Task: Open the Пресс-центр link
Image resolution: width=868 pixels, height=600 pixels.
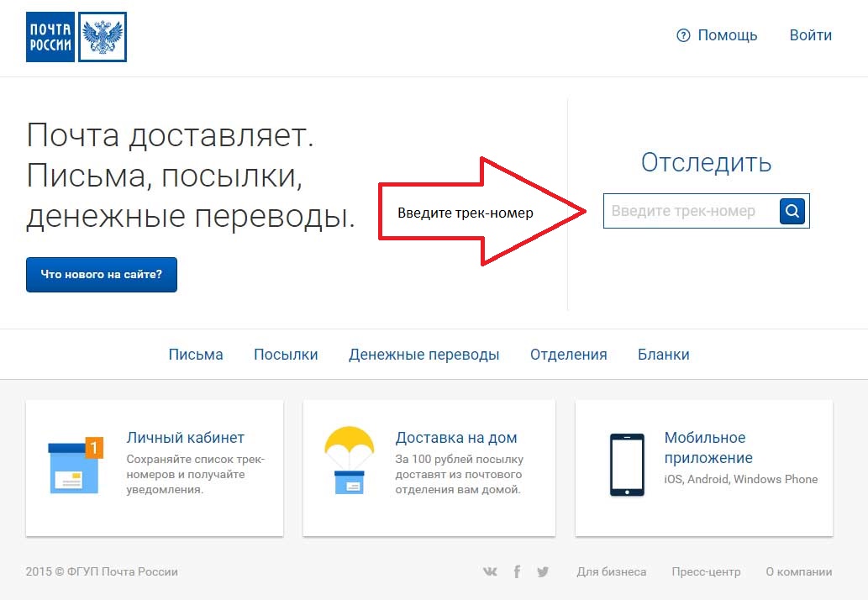Action: click(x=706, y=571)
